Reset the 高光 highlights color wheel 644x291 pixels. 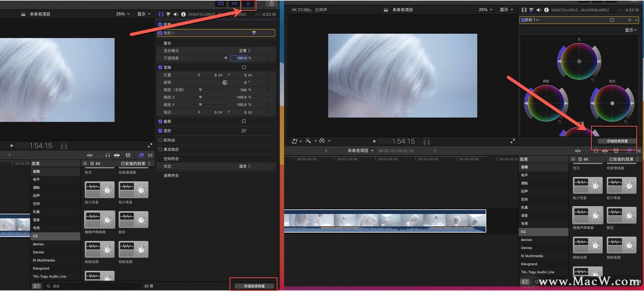click(x=626, y=122)
